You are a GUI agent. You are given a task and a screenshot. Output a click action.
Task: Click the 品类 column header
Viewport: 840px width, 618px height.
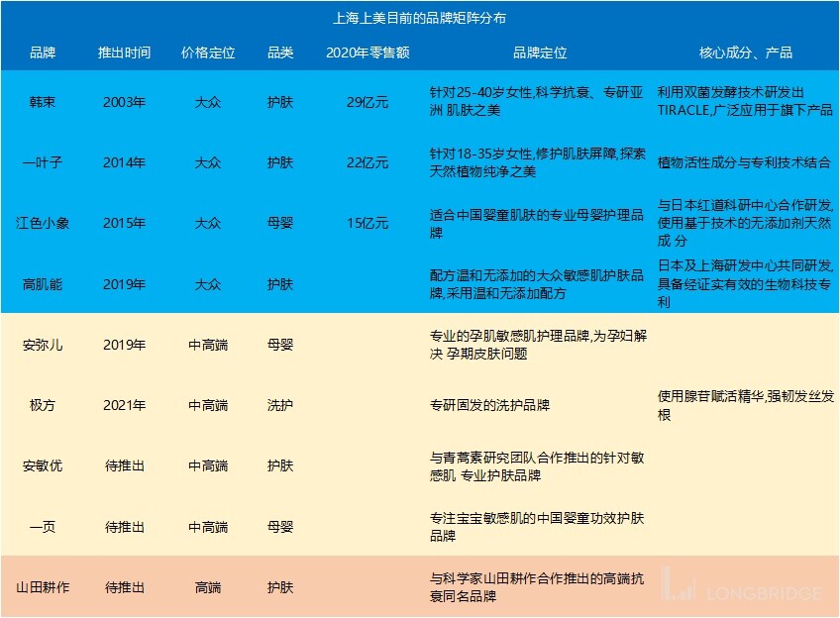pyautogui.click(x=280, y=53)
